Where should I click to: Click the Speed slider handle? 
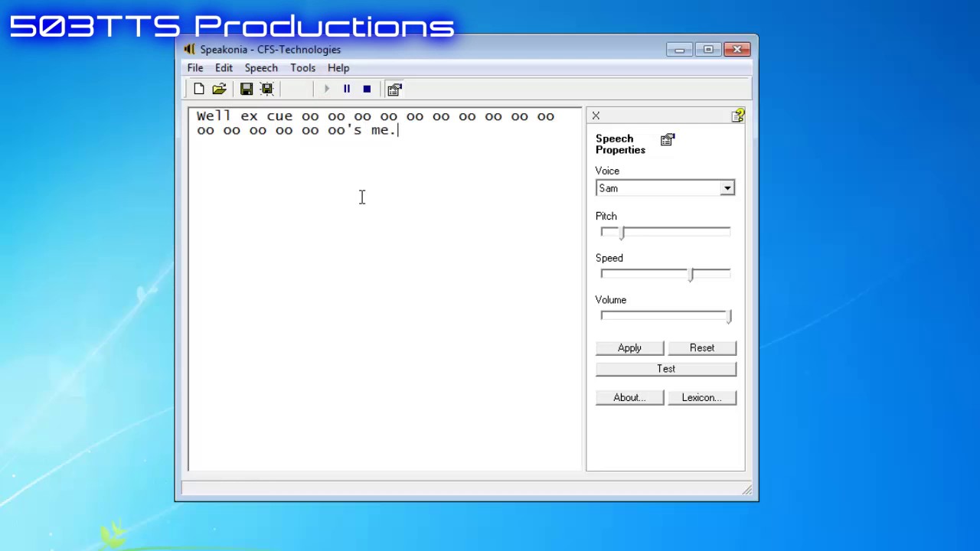691,274
